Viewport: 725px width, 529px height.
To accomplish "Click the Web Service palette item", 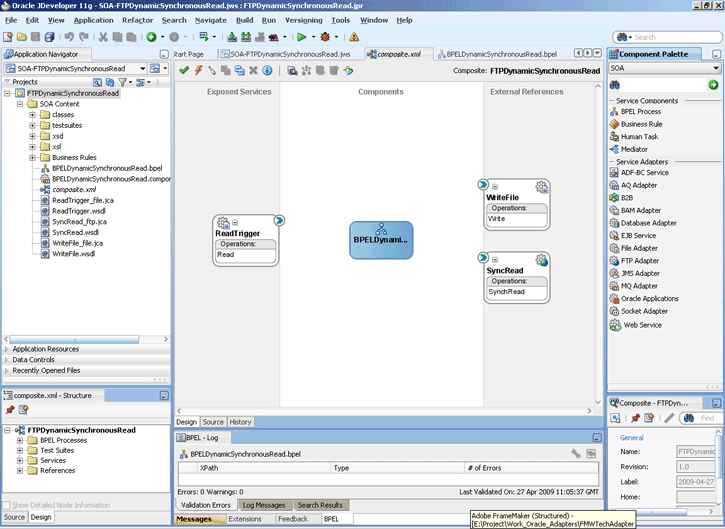I will 641,325.
